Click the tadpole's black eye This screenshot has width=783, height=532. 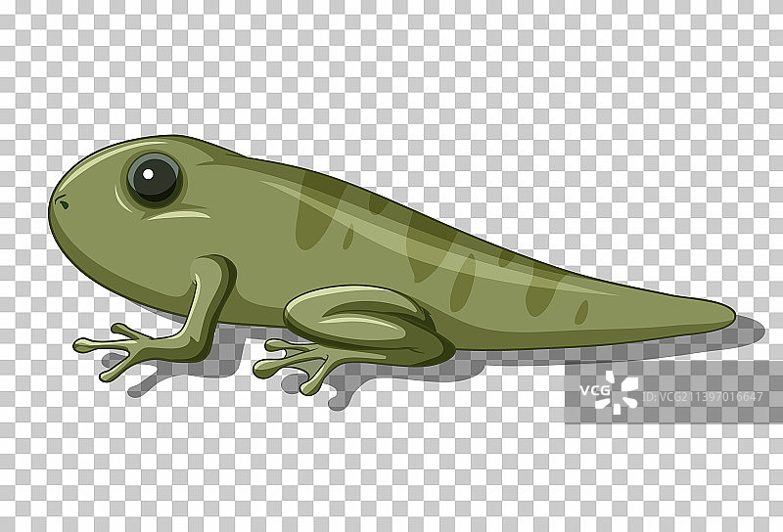pos(155,178)
